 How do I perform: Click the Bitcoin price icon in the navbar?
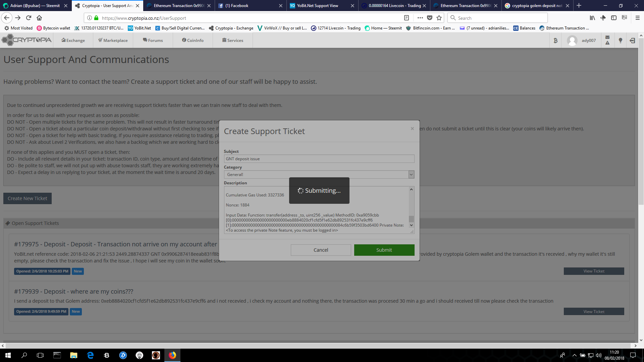(x=555, y=40)
